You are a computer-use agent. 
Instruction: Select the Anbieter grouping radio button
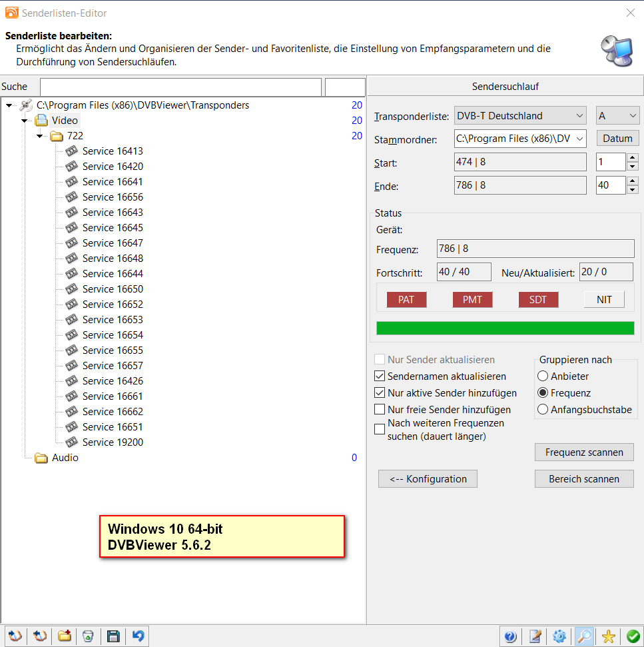click(543, 376)
